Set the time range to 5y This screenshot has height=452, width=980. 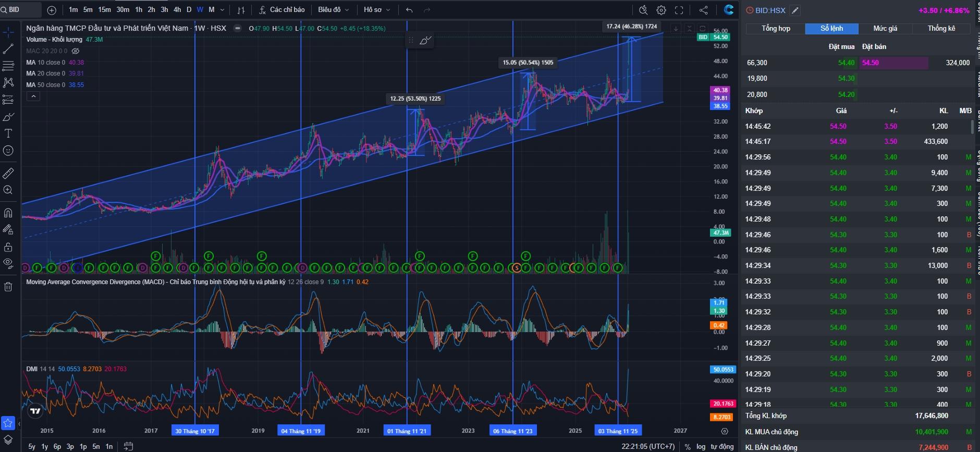click(x=32, y=446)
